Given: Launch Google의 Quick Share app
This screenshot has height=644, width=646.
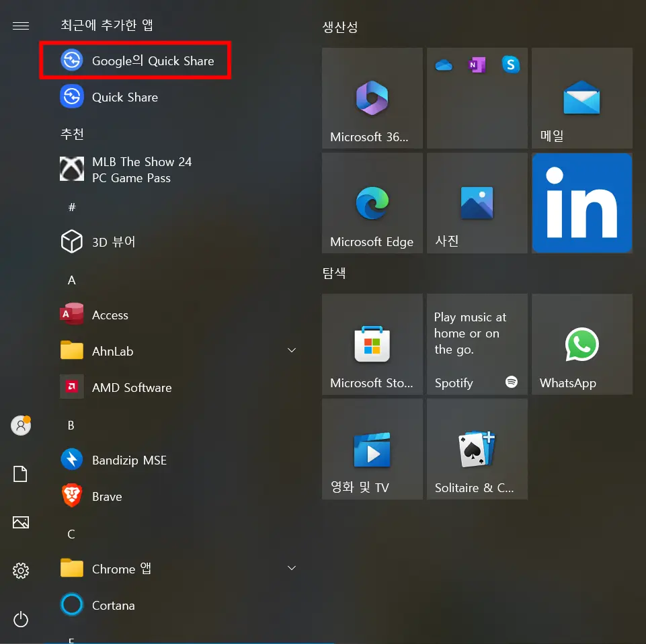Looking at the screenshot, I should [x=136, y=61].
